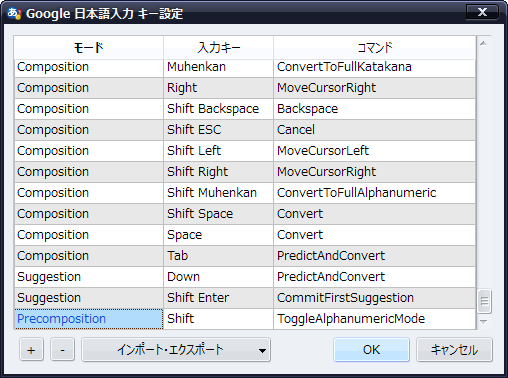Select the ToggleAlphanumericMode command cell
508x378 pixels.
[375, 319]
